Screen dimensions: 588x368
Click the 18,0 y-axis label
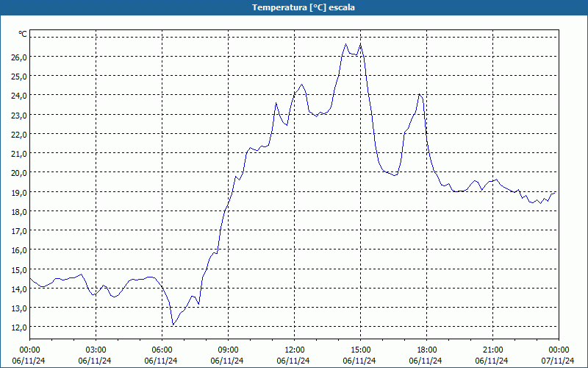pos(19,211)
